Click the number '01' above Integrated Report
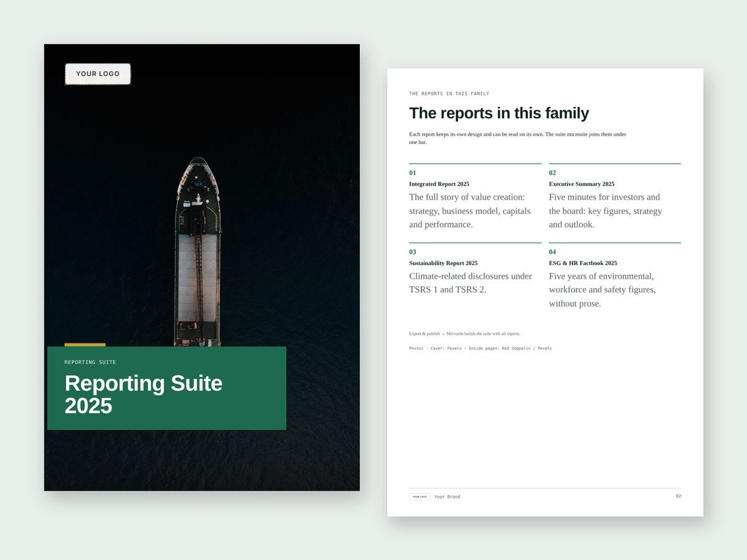 click(413, 173)
